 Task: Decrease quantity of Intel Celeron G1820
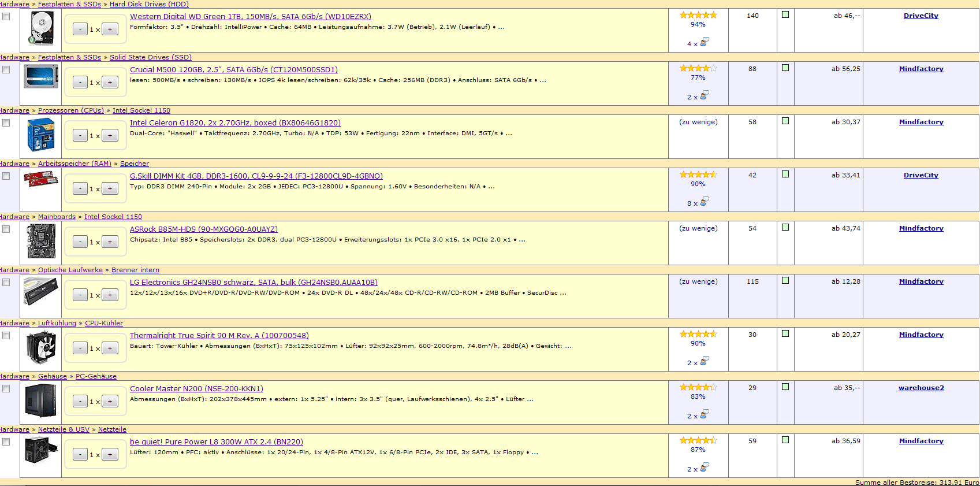point(80,136)
